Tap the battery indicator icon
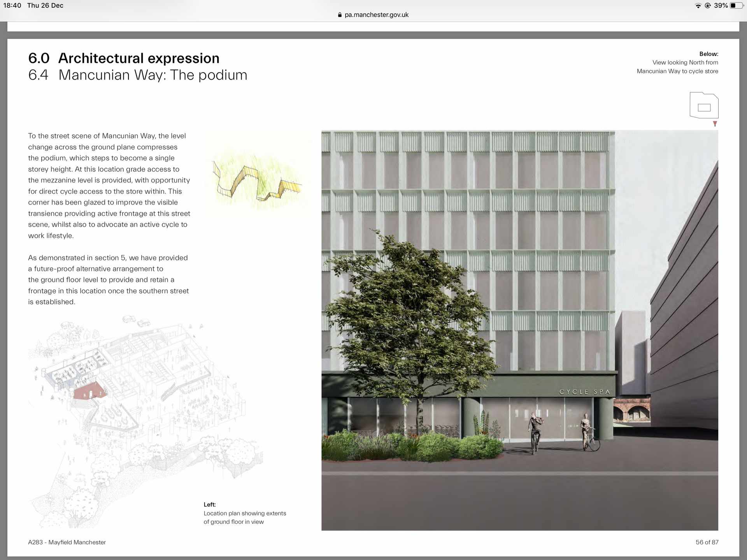The height and width of the screenshot is (560, 747). pos(736,5)
